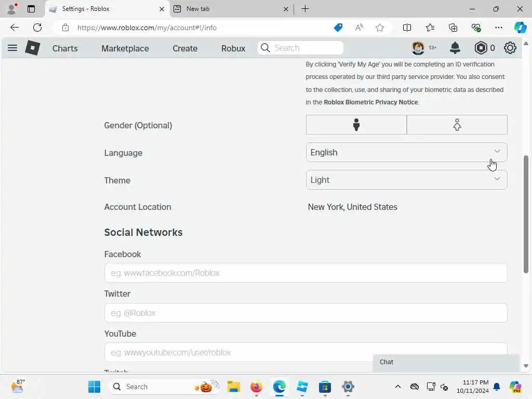Click the scrollbar down arrow
Screen dimensions: 532x399
pos(526,366)
